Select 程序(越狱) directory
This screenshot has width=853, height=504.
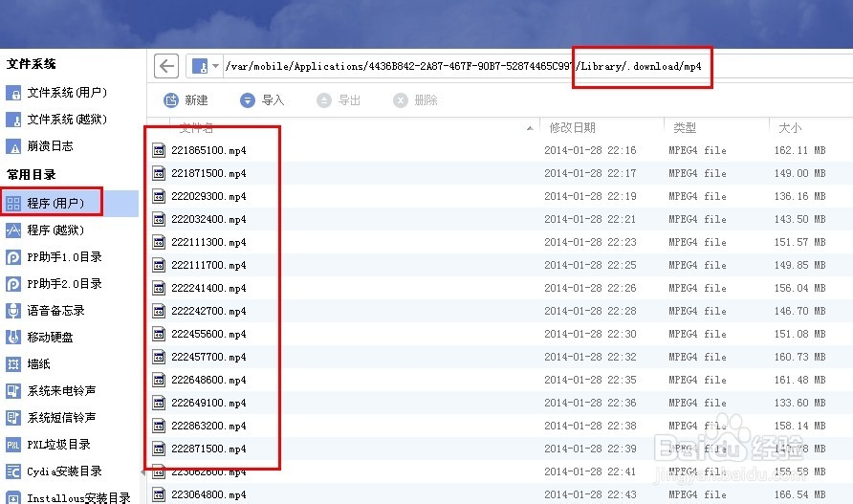(46, 230)
